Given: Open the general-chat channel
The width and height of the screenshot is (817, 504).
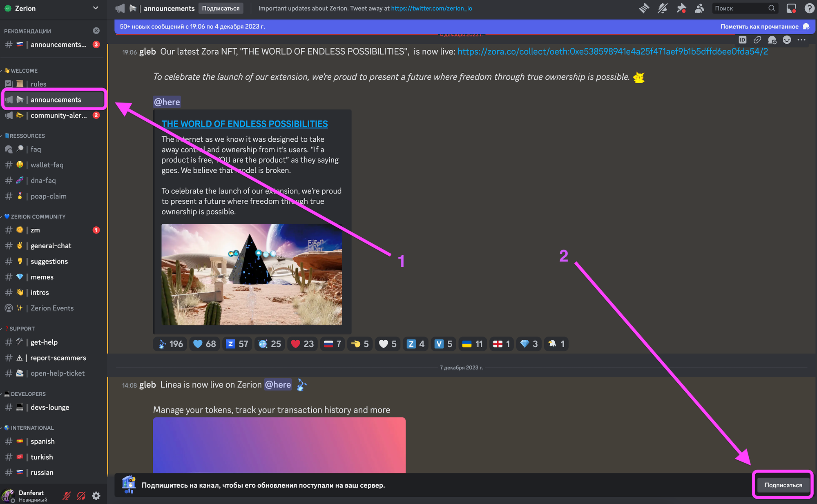Looking at the screenshot, I should coord(51,245).
